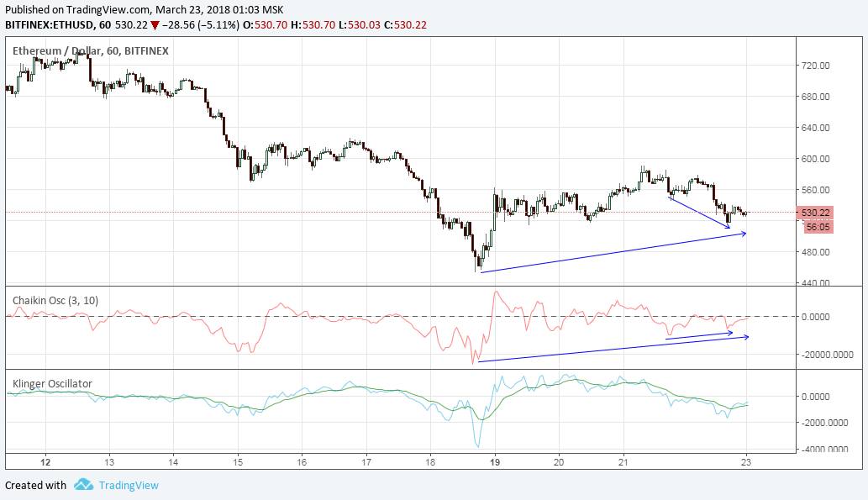Select the current price label 530.22
868x500 pixels.
tap(815, 213)
